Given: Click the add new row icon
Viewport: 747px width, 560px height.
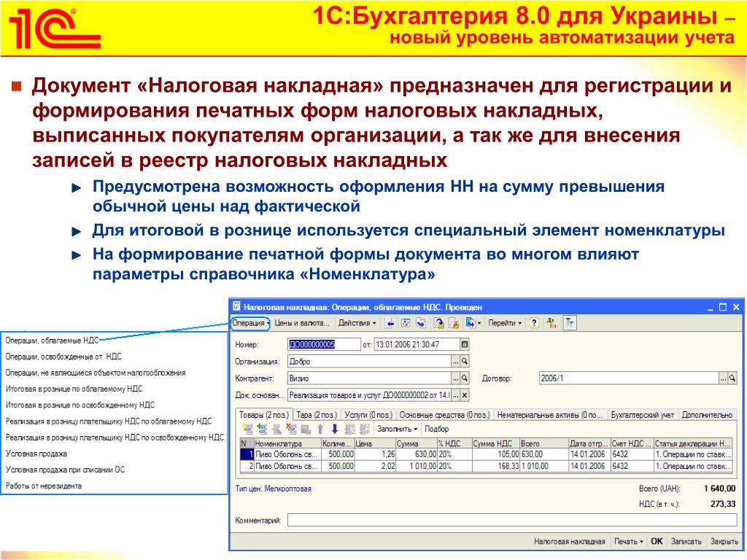Looking at the screenshot, I should (248, 429).
